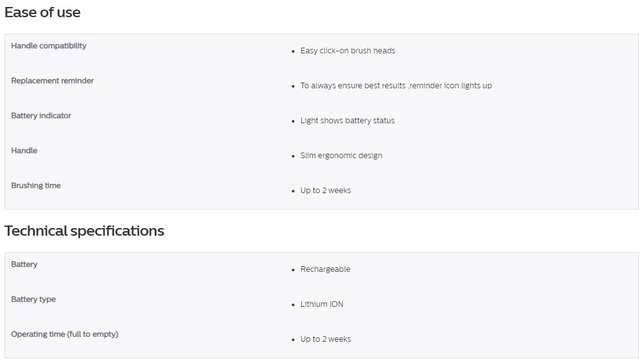The image size is (644, 364).
Task: Select the 'Replacement reminder' label
Action: pyautogui.click(x=52, y=81)
